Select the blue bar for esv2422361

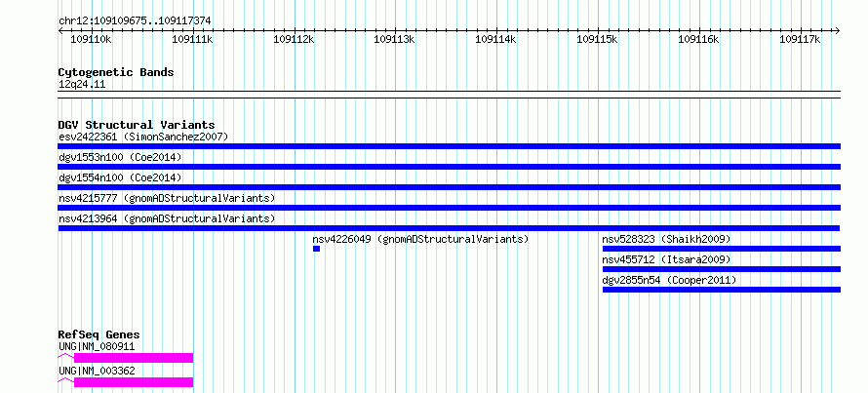(450, 146)
